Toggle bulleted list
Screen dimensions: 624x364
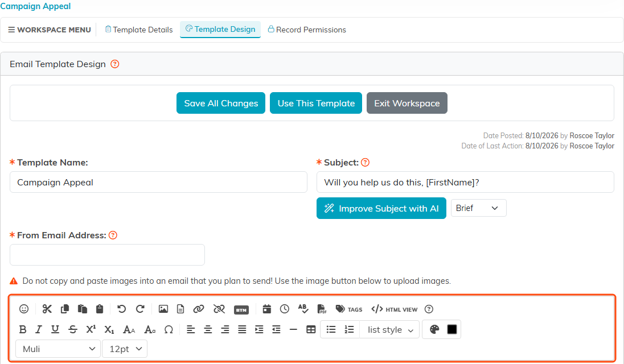pyautogui.click(x=331, y=329)
